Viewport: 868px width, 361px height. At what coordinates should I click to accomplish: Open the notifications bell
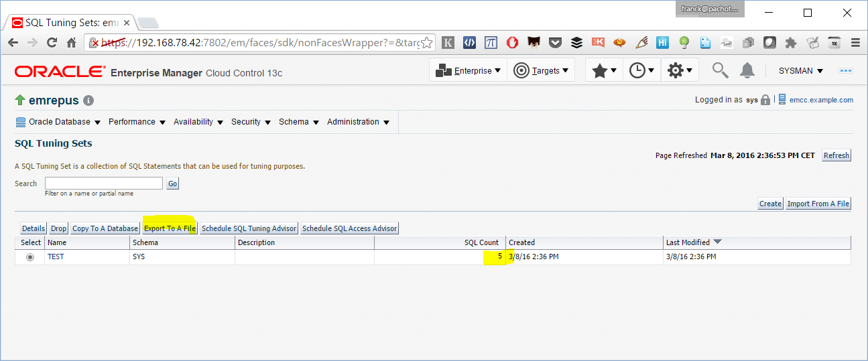pyautogui.click(x=747, y=70)
